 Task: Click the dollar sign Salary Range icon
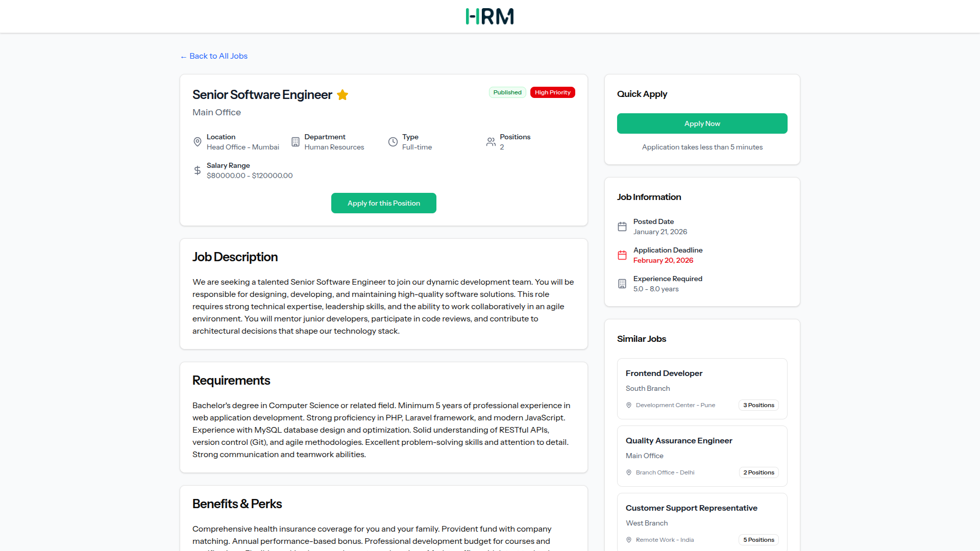tap(198, 170)
